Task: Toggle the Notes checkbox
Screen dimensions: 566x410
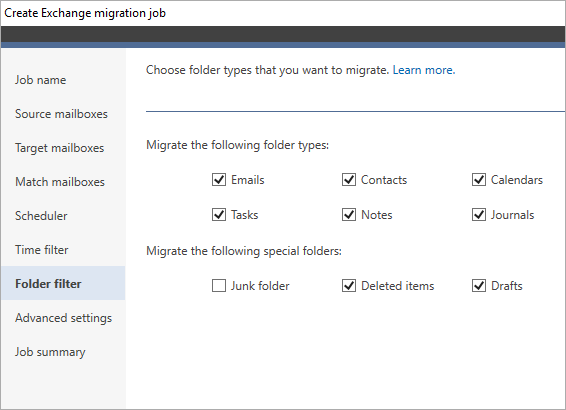Action: coord(349,215)
